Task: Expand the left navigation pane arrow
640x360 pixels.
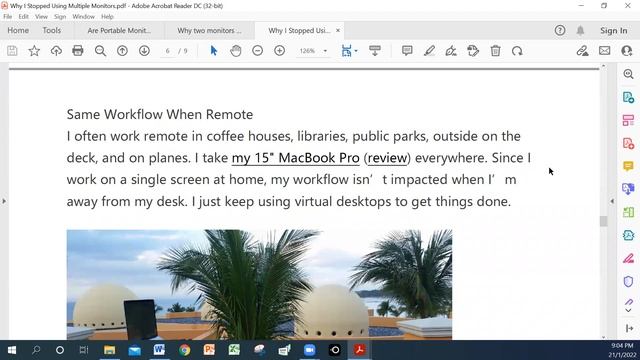Action: (x=4, y=201)
